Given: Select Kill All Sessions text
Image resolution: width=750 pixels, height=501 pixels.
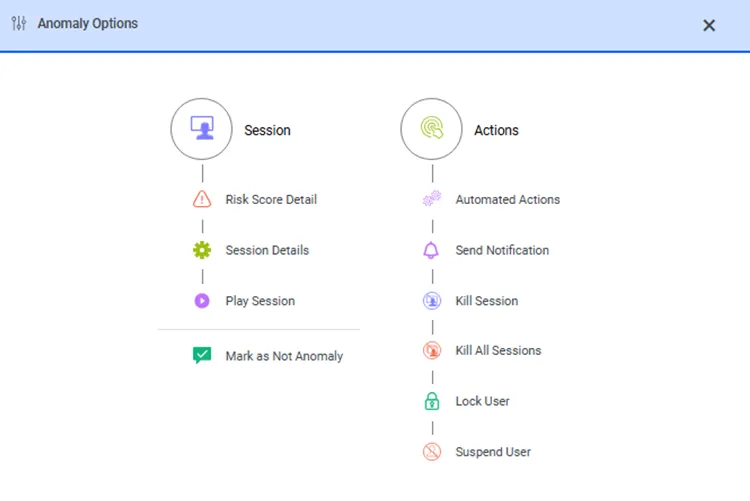Looking at the screenshot, I should click(x=498, y=351).
